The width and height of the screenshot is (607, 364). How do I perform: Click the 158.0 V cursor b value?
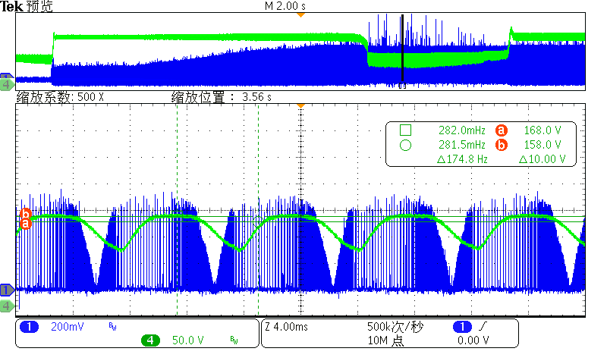[543, 145]
